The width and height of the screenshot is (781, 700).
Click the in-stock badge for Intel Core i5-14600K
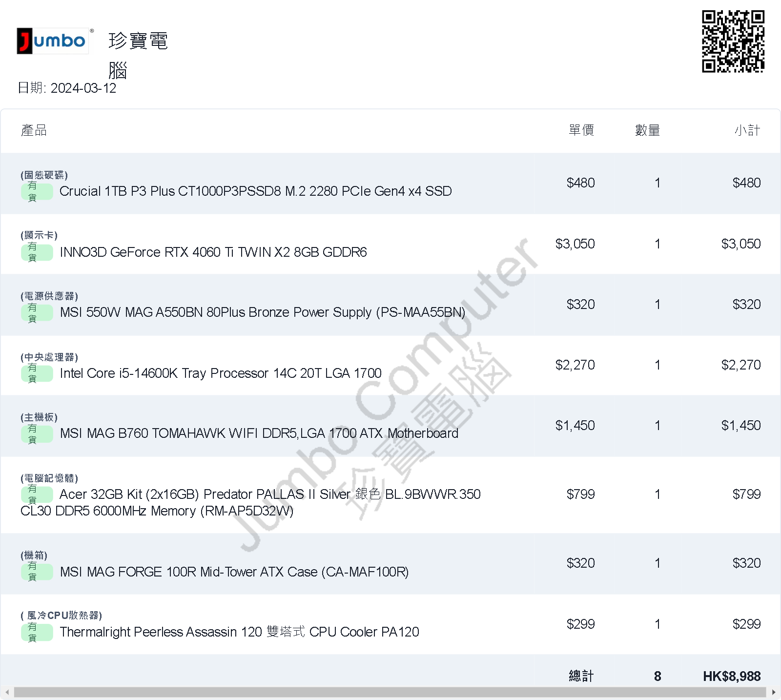tap(37, 373)
